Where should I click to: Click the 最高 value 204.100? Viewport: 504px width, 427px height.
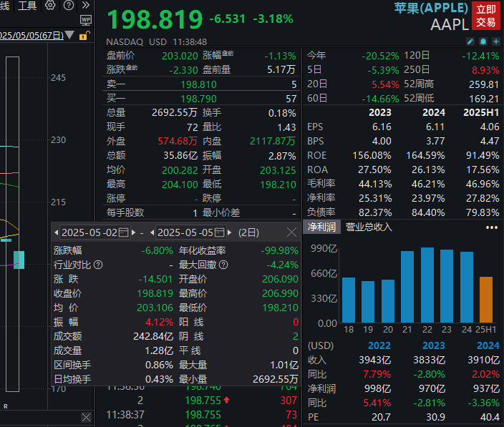(x=180, y=185)
